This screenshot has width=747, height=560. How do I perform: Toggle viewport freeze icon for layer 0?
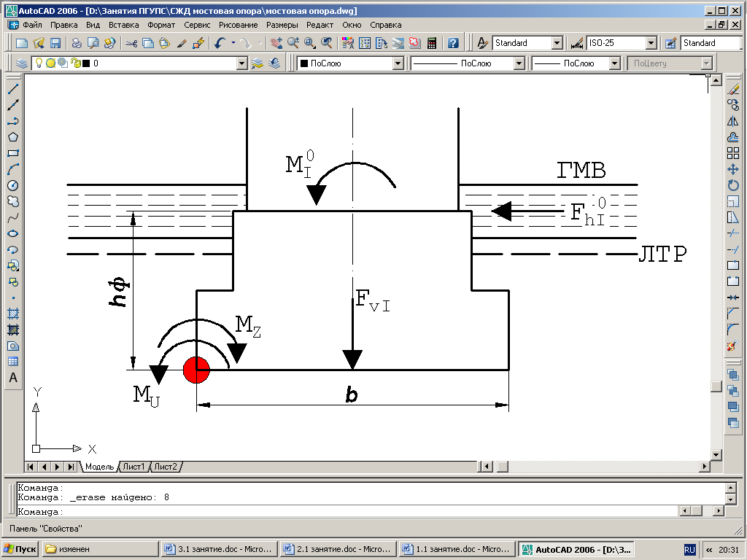click(x=63, y=63)
